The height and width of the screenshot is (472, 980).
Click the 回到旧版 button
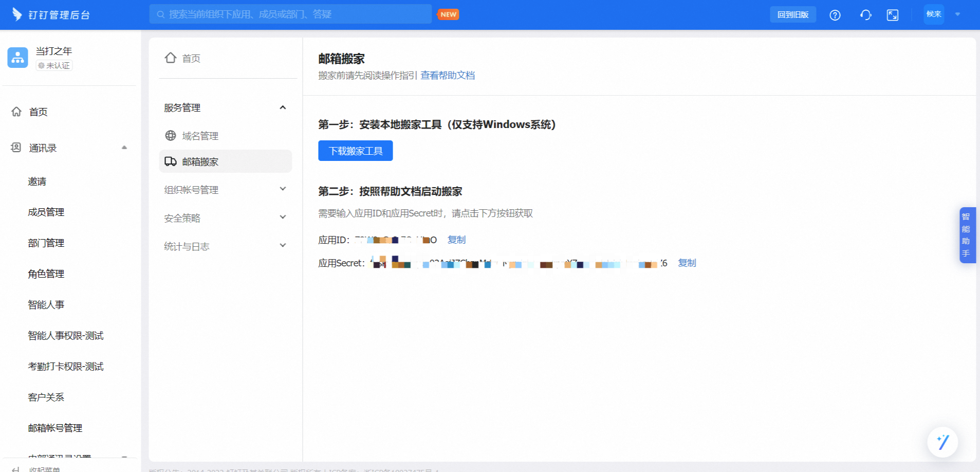(793, 14)
